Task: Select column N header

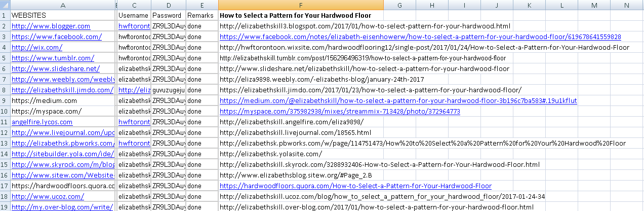Action: pyautogui.click(x=627, y=5)
